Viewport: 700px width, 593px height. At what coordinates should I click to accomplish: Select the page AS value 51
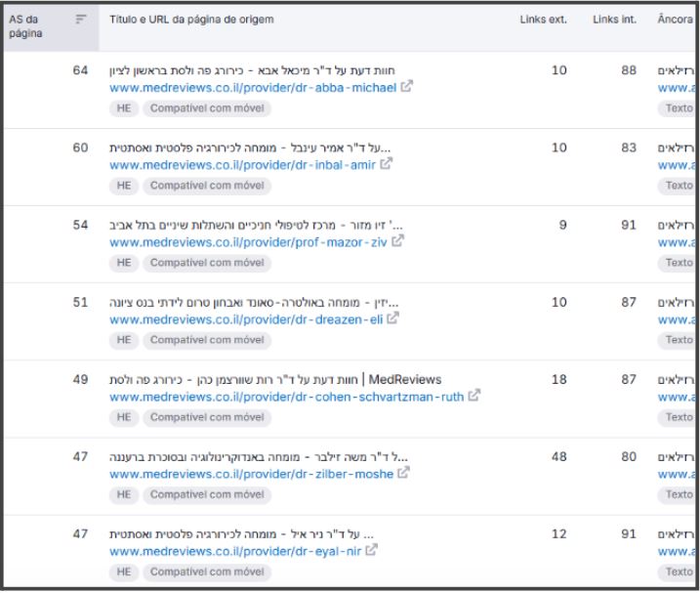[x=80, y=302]
